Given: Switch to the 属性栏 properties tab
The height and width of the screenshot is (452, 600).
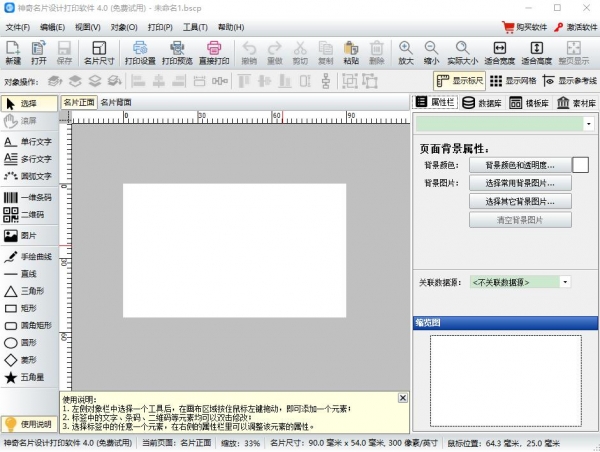Looking at the screenshot, I should pyautogui.click(x=435, y=102).
